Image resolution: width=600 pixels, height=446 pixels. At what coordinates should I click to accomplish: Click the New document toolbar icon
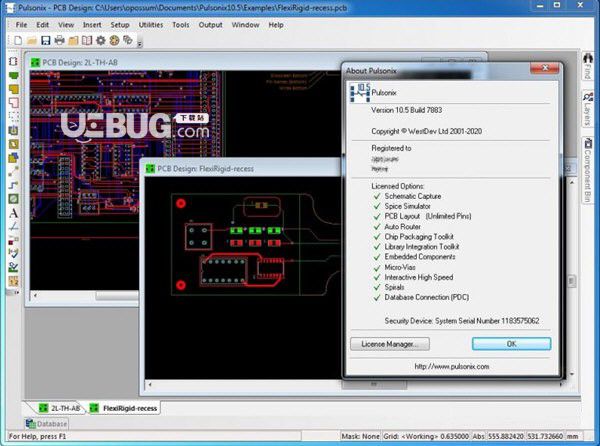coord(18,40)
